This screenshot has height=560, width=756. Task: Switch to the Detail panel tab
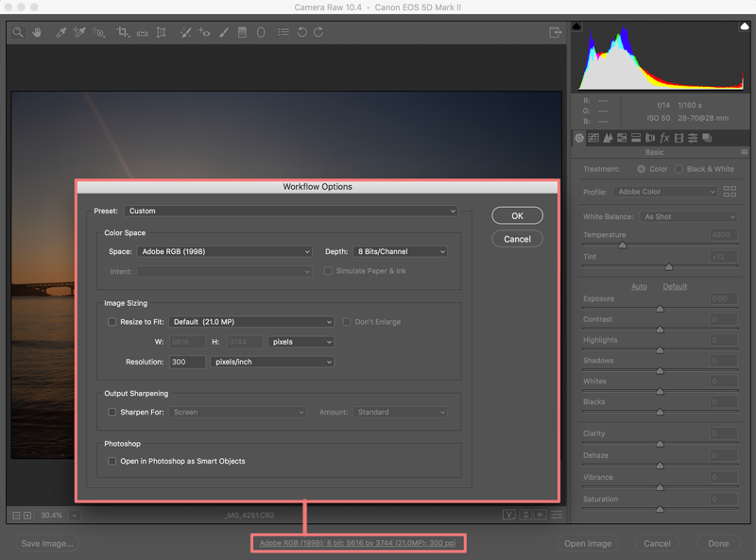[608, 138]
